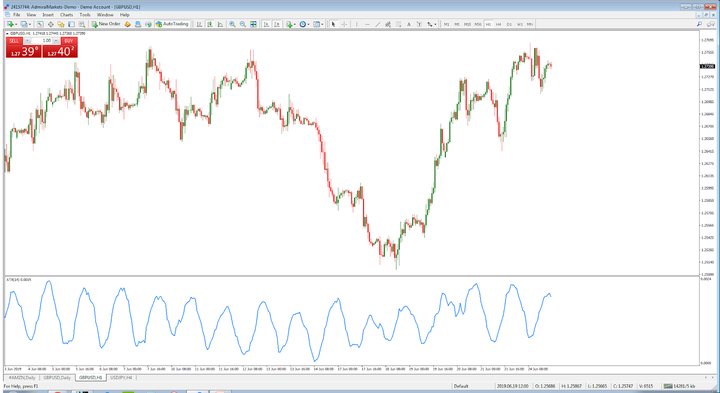
Task: Open the indicators list dropdown
Action: [x=291, y=24]
